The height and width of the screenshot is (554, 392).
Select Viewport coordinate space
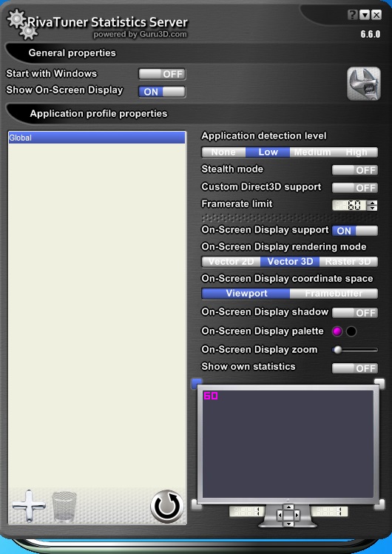tap(246, 293)
